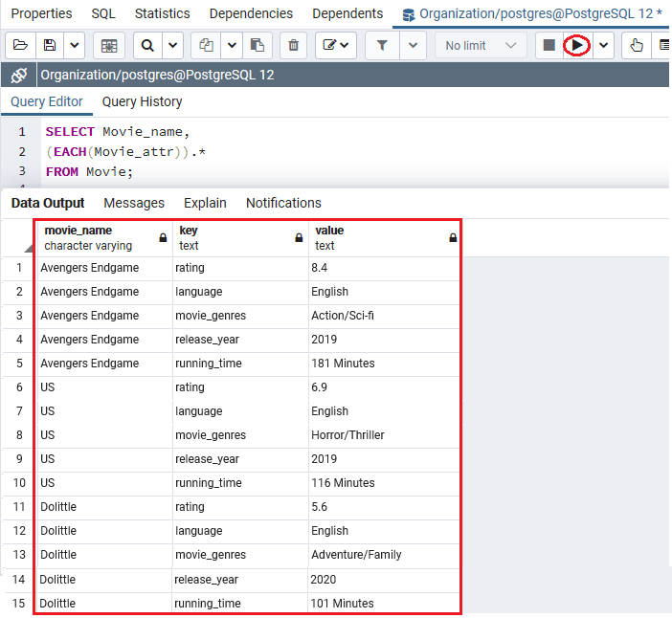672x618 pixels.
Task: Select row number 1 in results grid
Action: [x=19, y=268]
